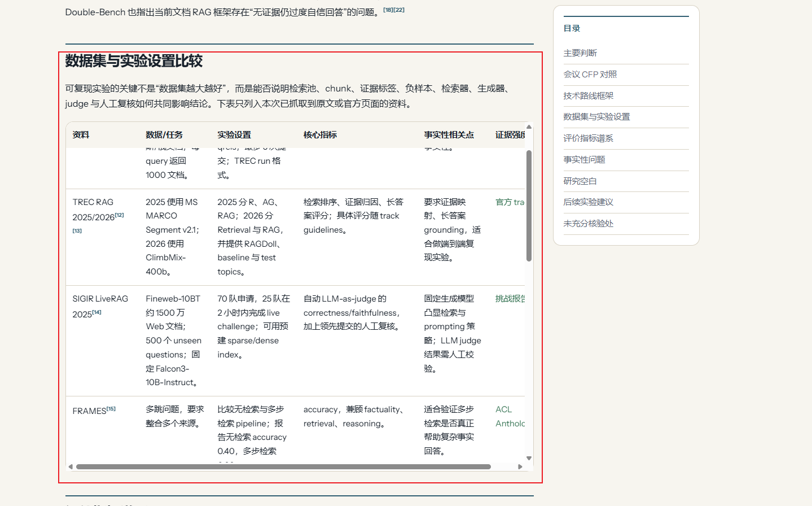Click the TREC RAG 2025/2026 row label

(98, 210)
